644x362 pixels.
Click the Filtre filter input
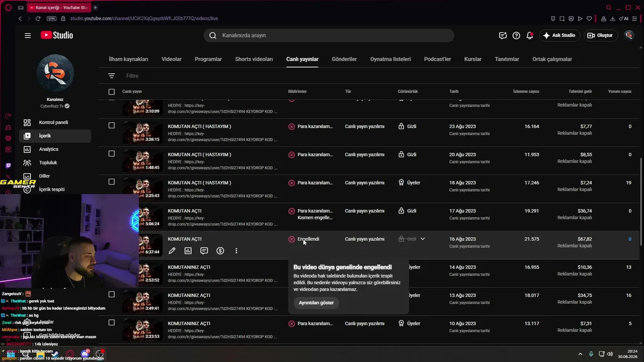(132, 76)
